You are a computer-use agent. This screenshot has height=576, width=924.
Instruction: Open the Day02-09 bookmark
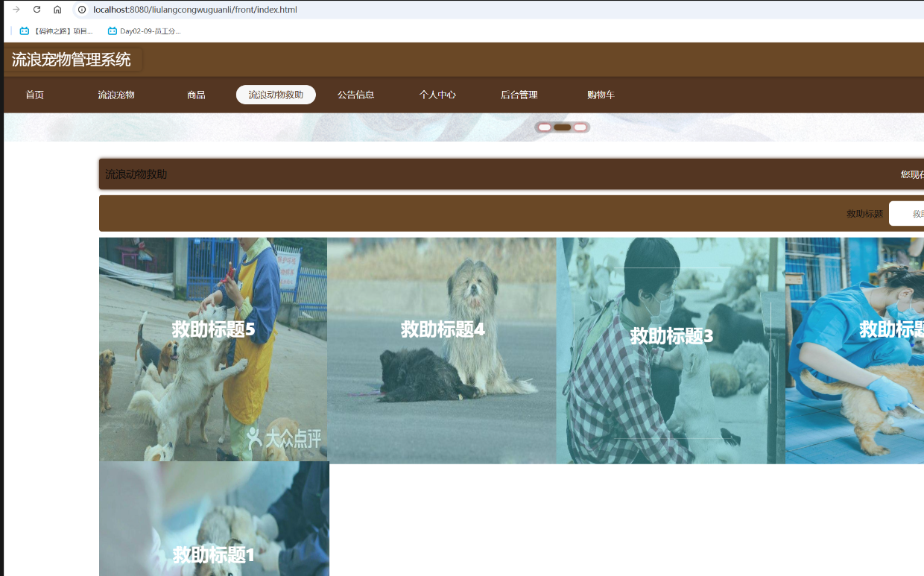145,31
